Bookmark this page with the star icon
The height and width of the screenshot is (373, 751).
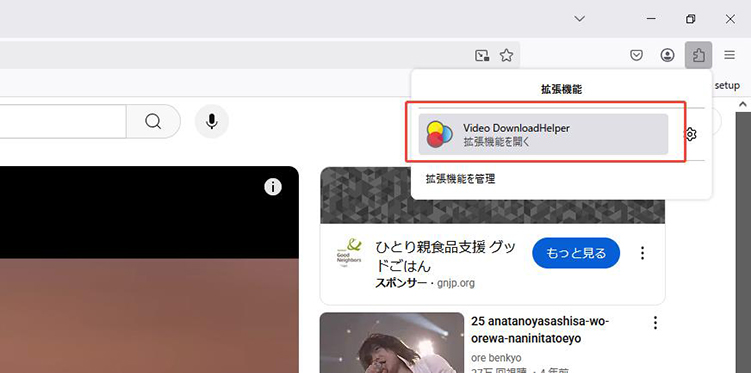pyautogui.click(x=506, y=56)
